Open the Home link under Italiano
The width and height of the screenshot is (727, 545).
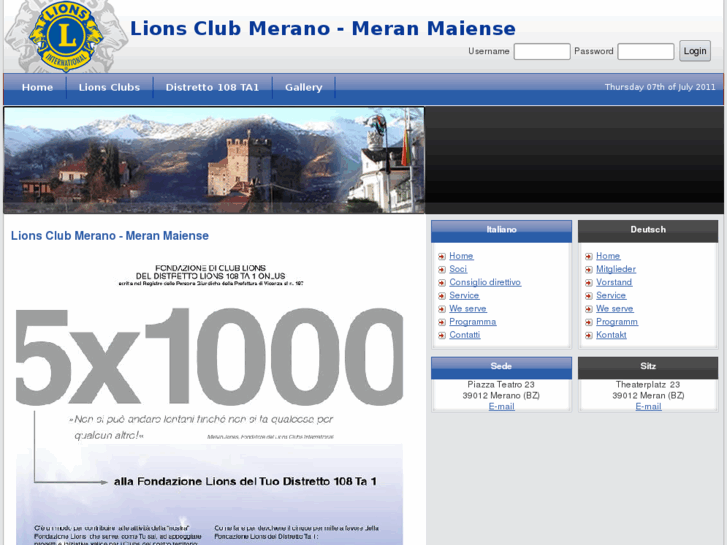point(461,256)
